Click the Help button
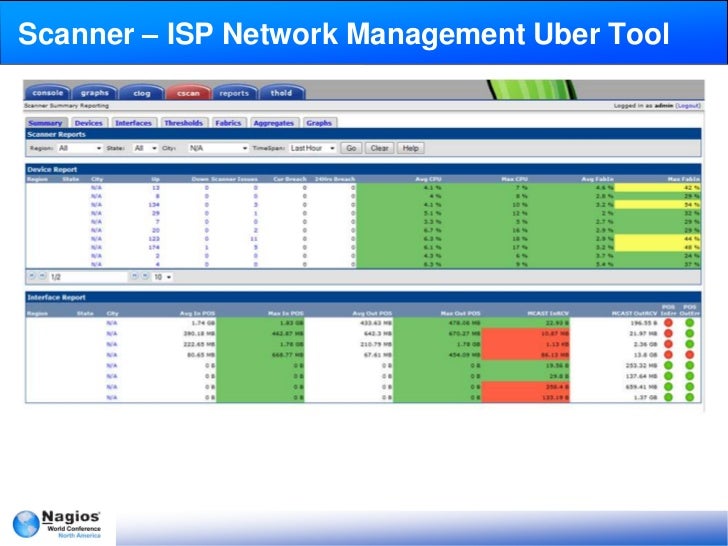The height and width of the screenshot is (546, 728). point(410,148)
